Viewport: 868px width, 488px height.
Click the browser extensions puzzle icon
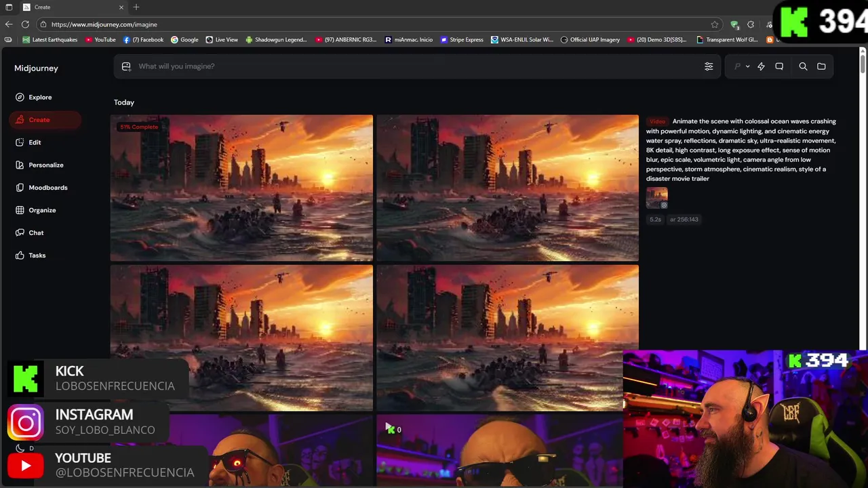(751, 24)
